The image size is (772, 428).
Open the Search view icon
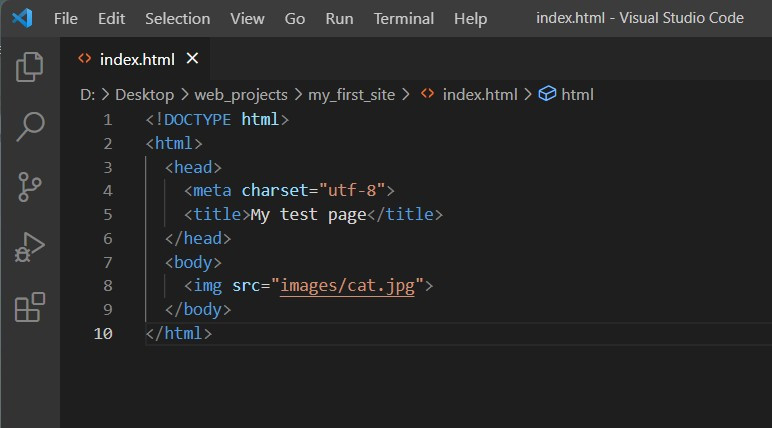30,127
